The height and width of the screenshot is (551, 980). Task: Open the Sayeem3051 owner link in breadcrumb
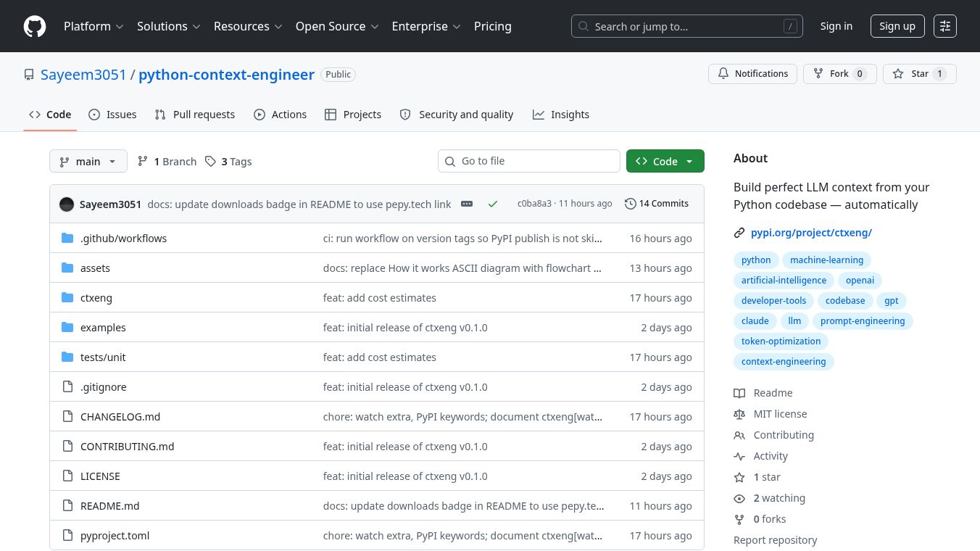pos(83,75)
